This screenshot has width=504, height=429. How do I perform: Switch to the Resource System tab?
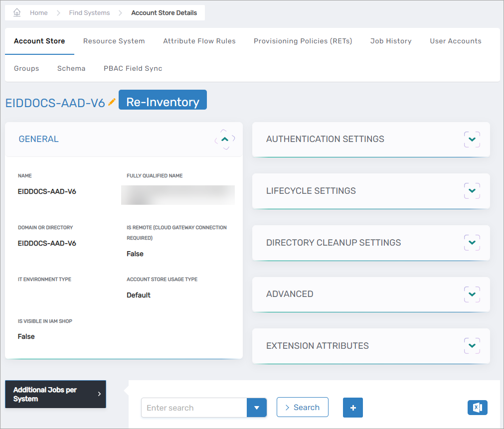coord(114,41)
